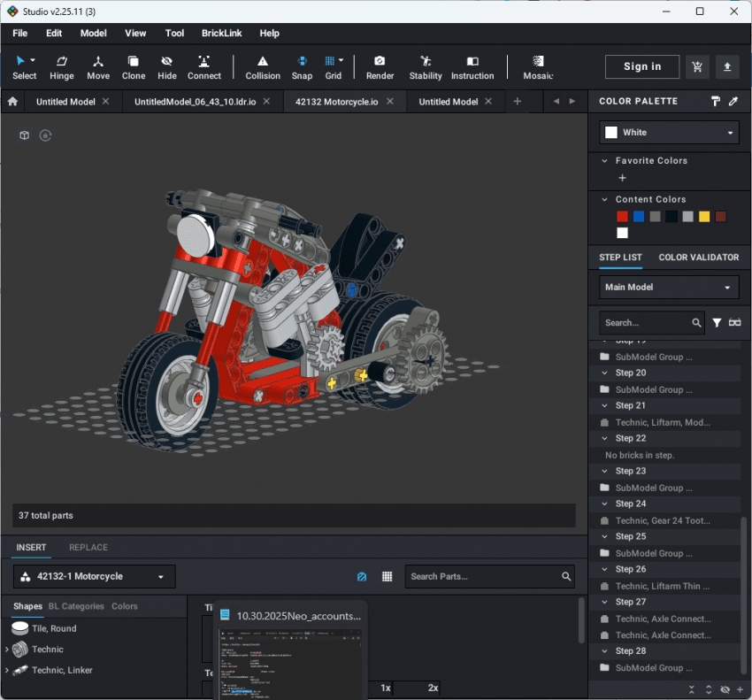The image size is (752, 700).
Task: Toggle hidden parts eye in step list
Action: pyautogui.click(x=725, y=689)
